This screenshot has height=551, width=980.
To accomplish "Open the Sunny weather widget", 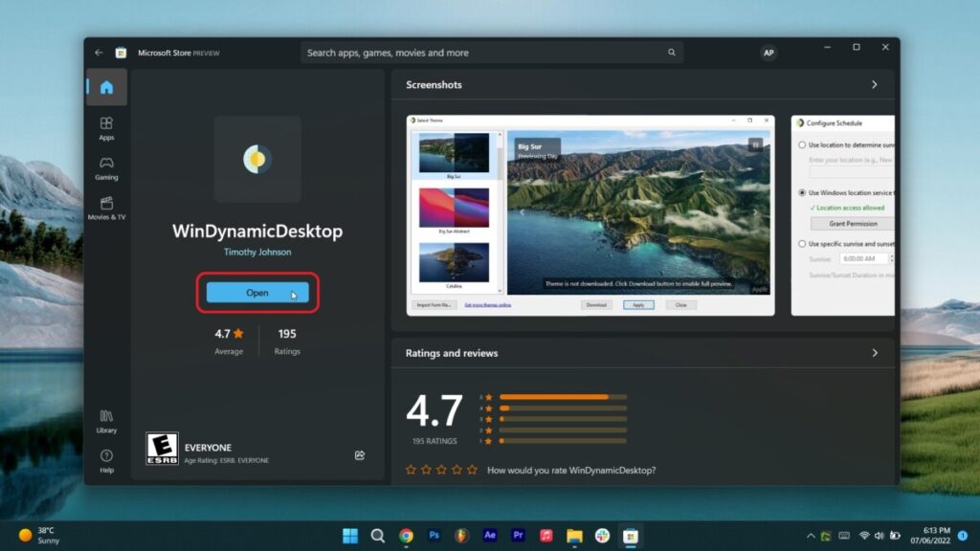I will click(39, 536).
